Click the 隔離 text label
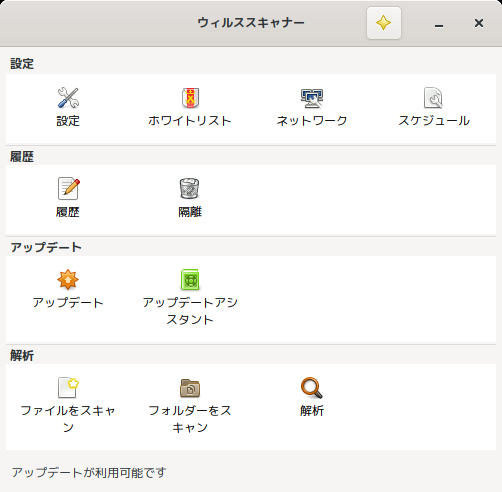Screen dimensions: 502x492 point(190,212)
